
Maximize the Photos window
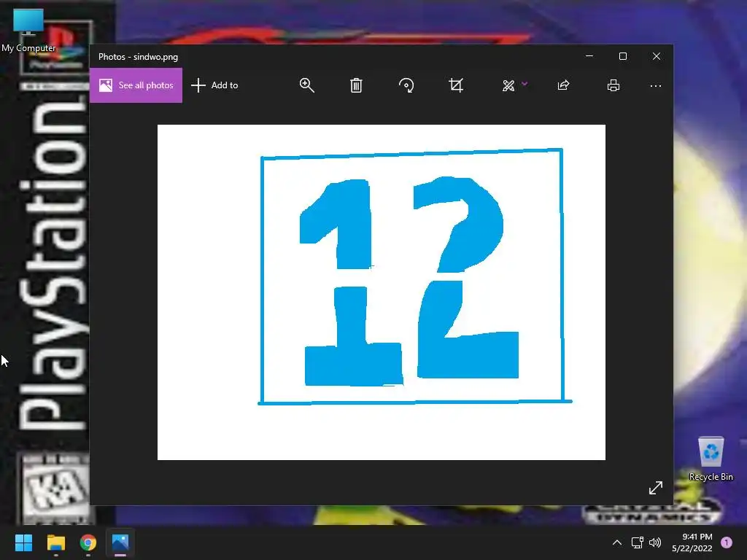coord(623,56)
